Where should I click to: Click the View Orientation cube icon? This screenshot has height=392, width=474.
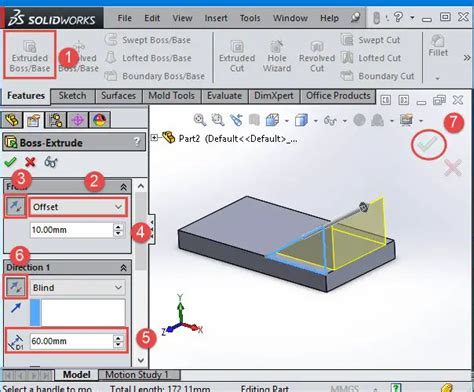272,120
